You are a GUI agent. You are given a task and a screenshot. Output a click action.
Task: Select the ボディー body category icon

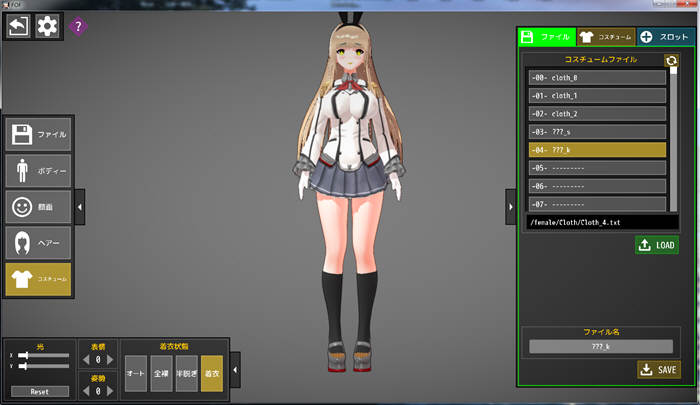tap(38, 171)
